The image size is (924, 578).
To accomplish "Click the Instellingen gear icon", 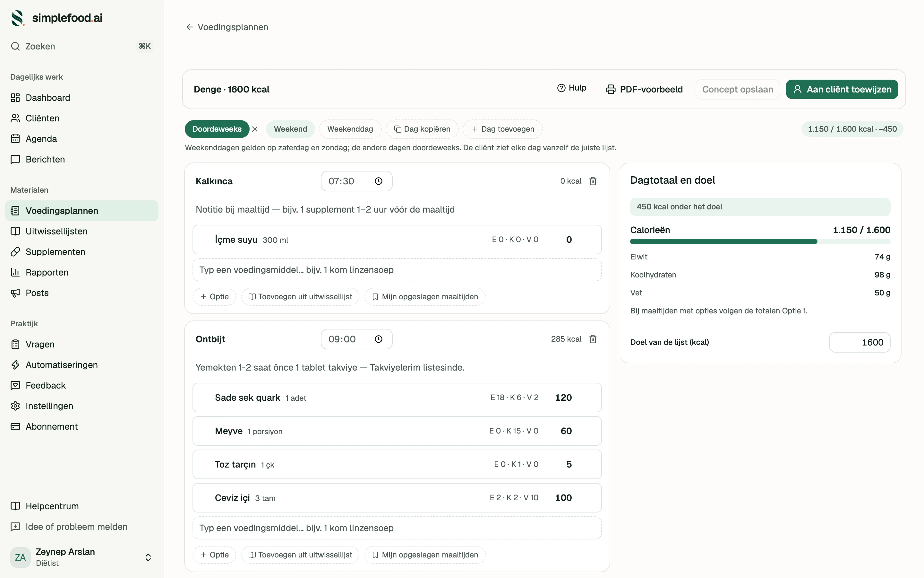I will tap(15, 406).
